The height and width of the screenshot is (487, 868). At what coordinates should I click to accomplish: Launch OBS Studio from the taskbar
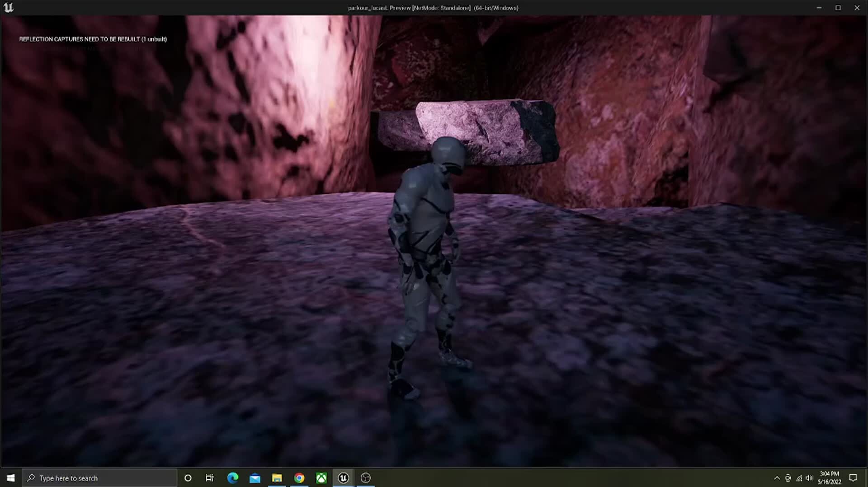pos(365,478)
